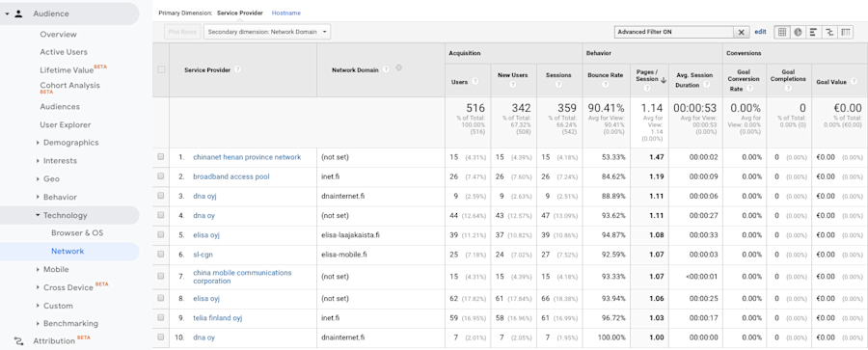The width and height of the screenshot is (868, 350).
Task: Open help icon next to Service Provider header
Action: coord(237,69)
